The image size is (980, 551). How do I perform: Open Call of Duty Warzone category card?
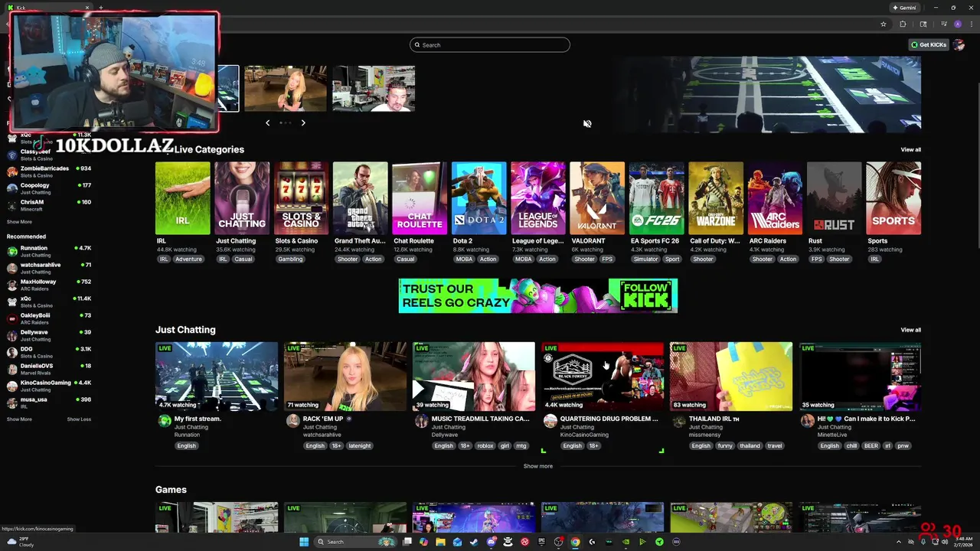(716, 198)
